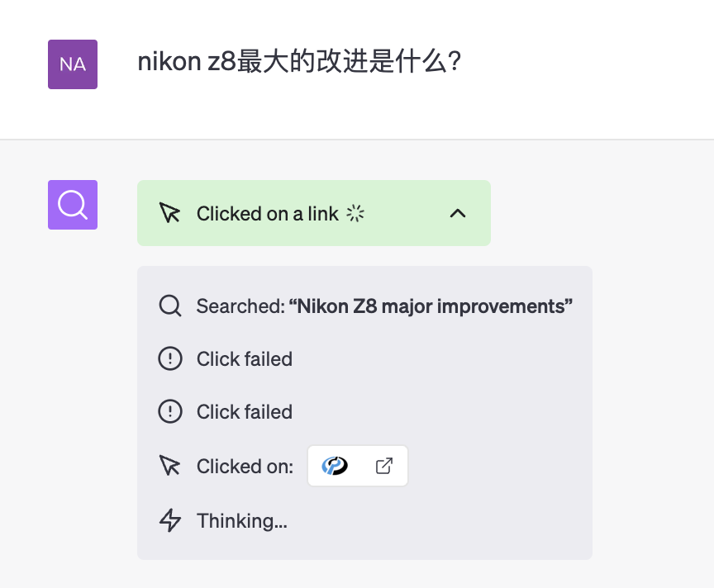The width and height of the screenshot is (714, 588).
Task: Click the purple browsing search avatar
Action: point(73,205)
